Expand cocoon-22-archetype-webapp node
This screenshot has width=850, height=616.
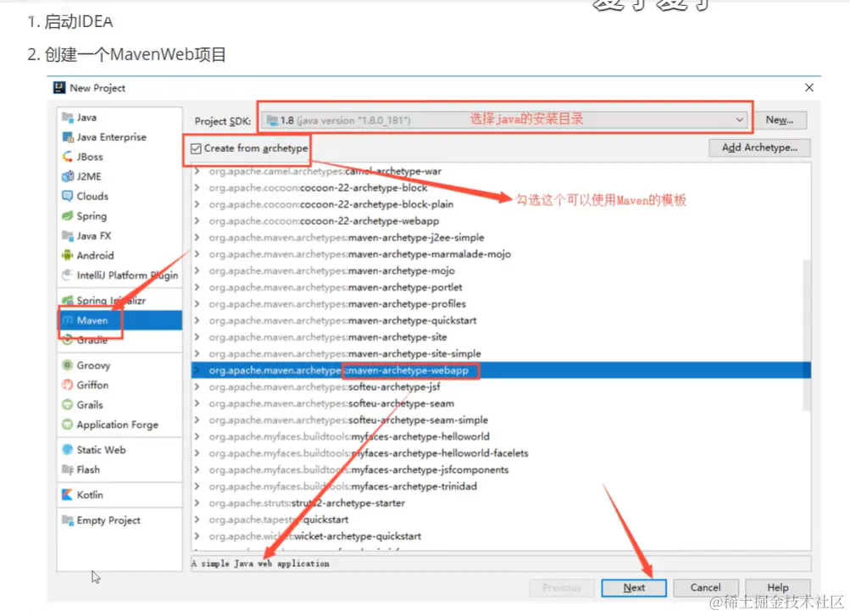point(197,221)
